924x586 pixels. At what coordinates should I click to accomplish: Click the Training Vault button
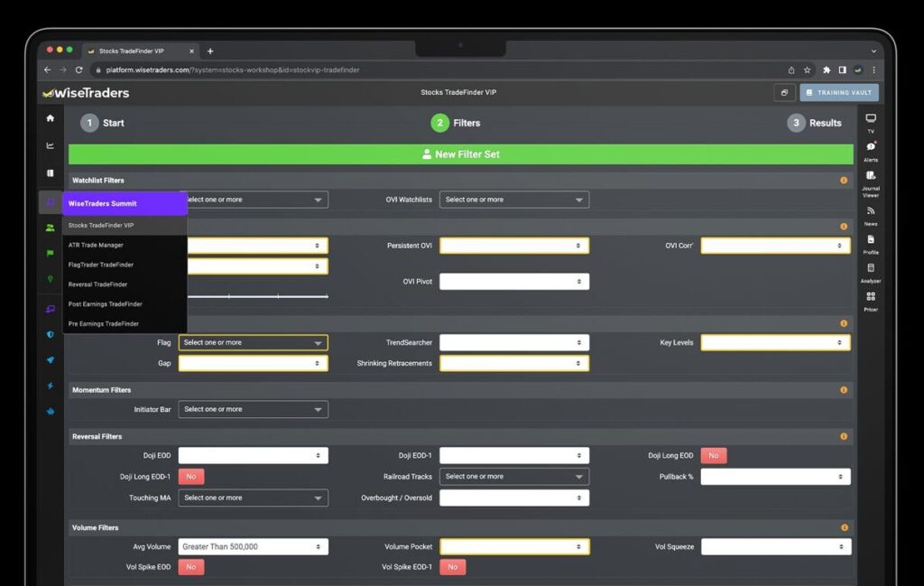tap(838, 93)
